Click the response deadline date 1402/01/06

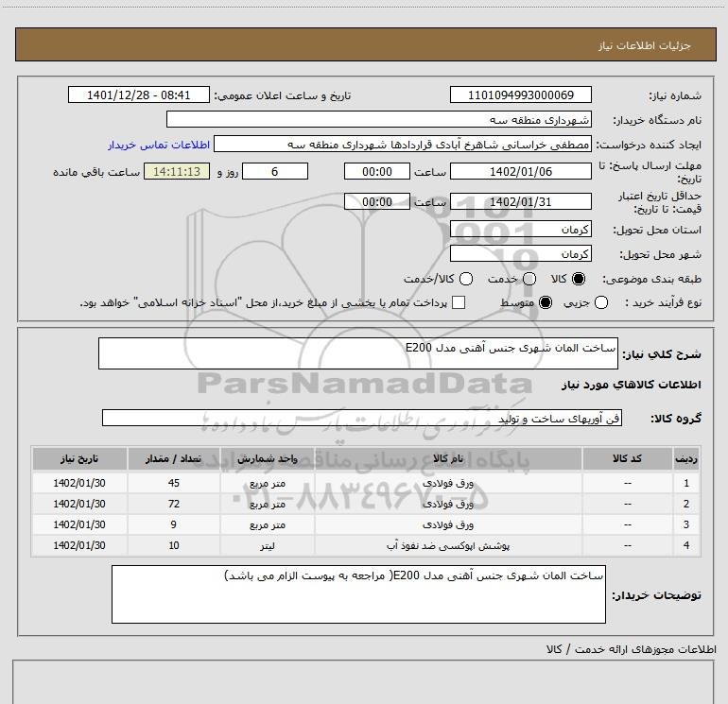[x=520, y=171]
